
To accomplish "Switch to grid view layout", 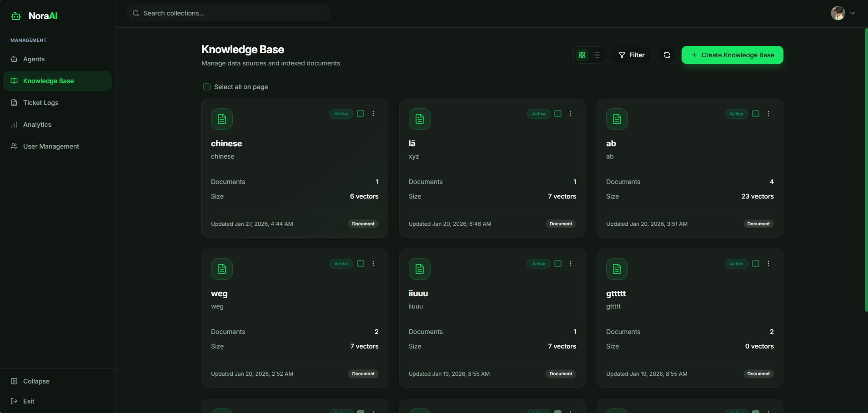I will click(582, 55).
